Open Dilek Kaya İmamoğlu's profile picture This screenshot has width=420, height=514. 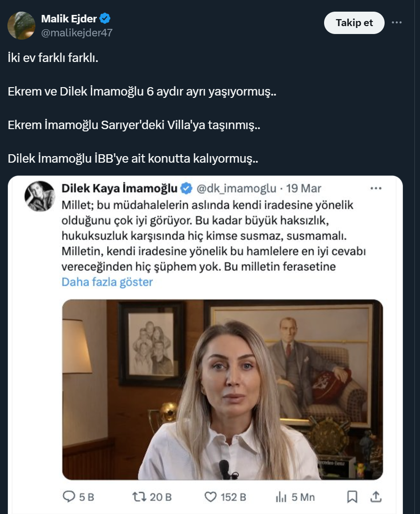click(40, 196)
